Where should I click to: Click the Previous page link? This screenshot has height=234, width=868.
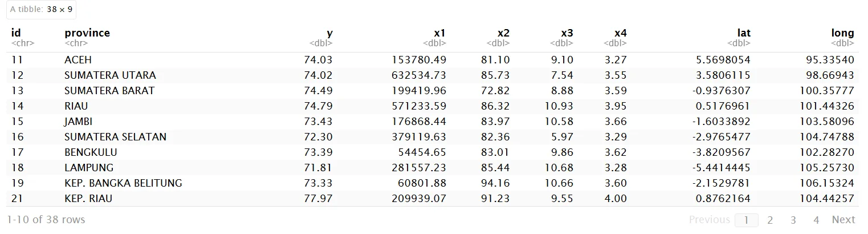(x=709, y=220)
